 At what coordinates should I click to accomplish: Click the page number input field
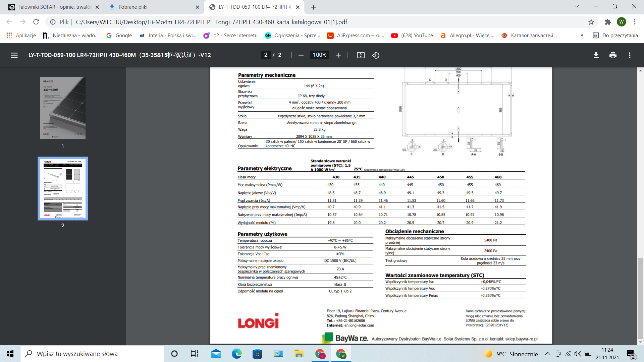click(x=266, y=55)
